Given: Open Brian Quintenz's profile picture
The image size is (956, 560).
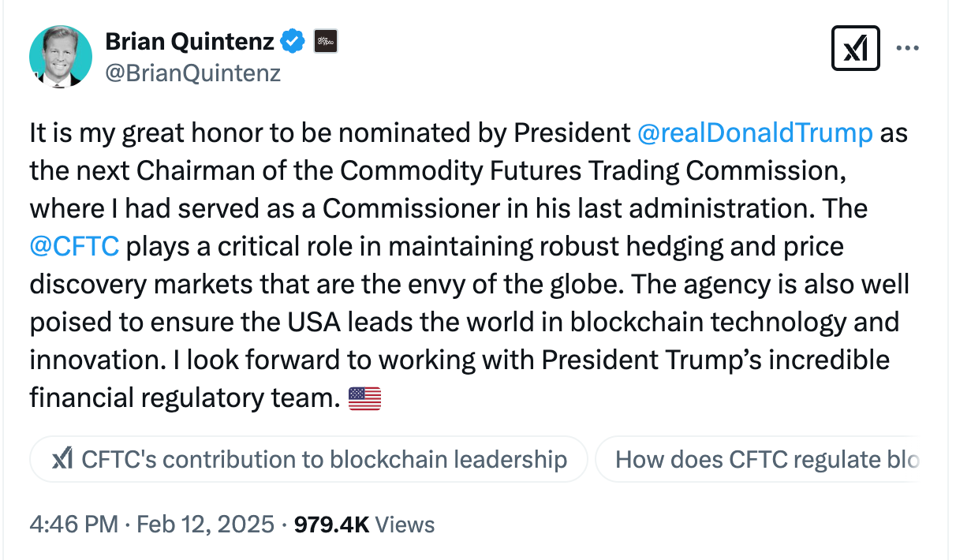Looking at the screenshot, I should point(61,56).
